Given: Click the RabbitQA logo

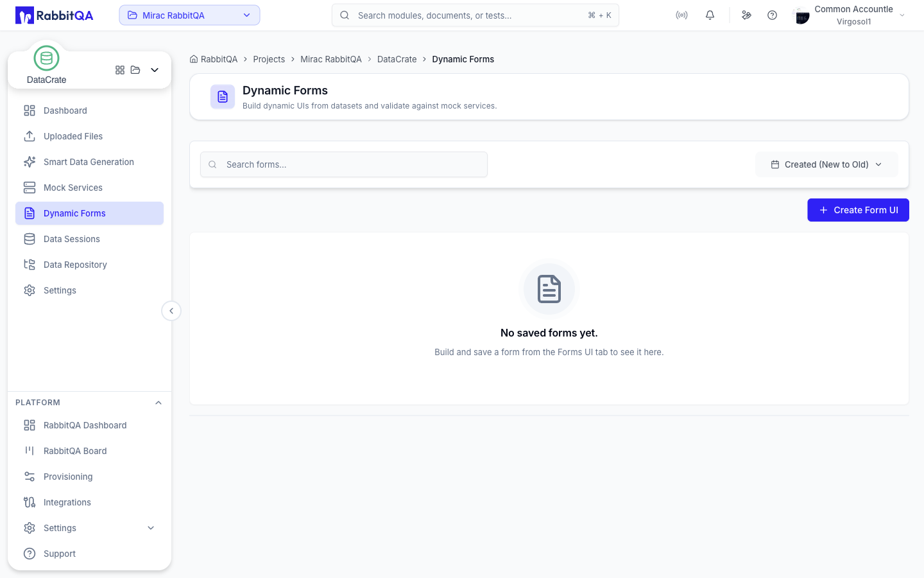Looking at the screenshot, I should point(55,15).
